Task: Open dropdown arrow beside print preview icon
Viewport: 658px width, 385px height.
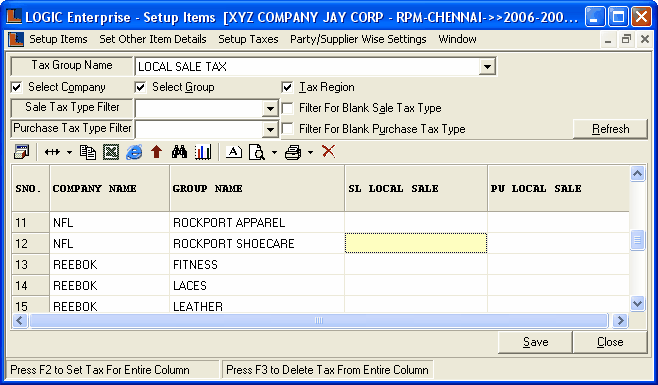Action: tap(274, 152)
